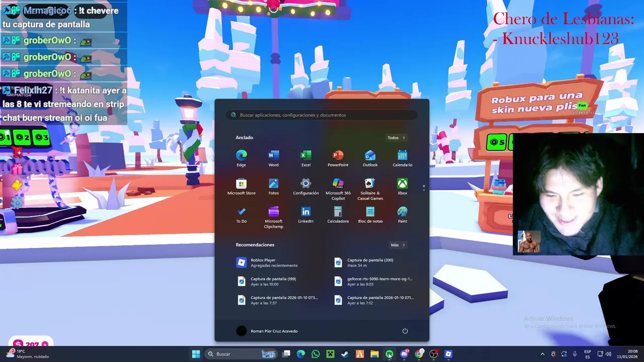Open To Do app
This screenshot has height=362, width=644.
242,214
